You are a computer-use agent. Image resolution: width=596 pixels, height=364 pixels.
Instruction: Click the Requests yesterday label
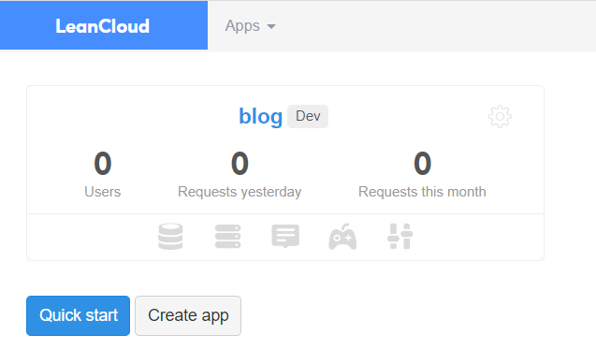coord(240,192)
